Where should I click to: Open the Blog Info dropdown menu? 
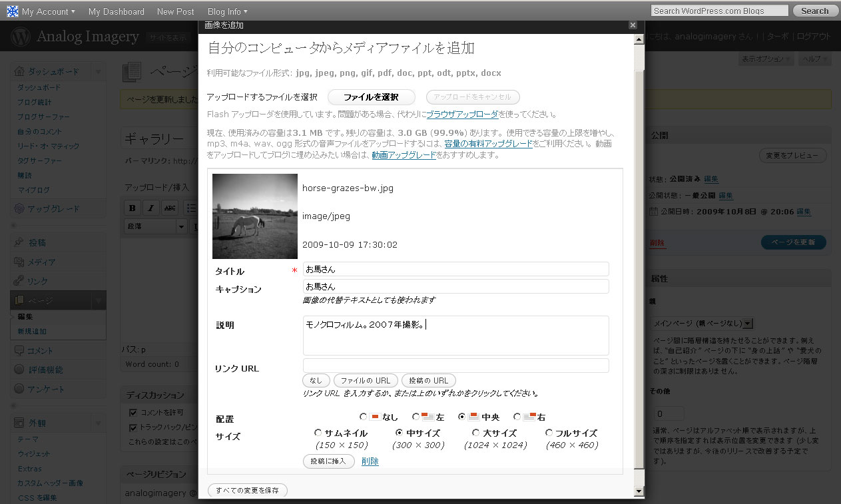227,11
